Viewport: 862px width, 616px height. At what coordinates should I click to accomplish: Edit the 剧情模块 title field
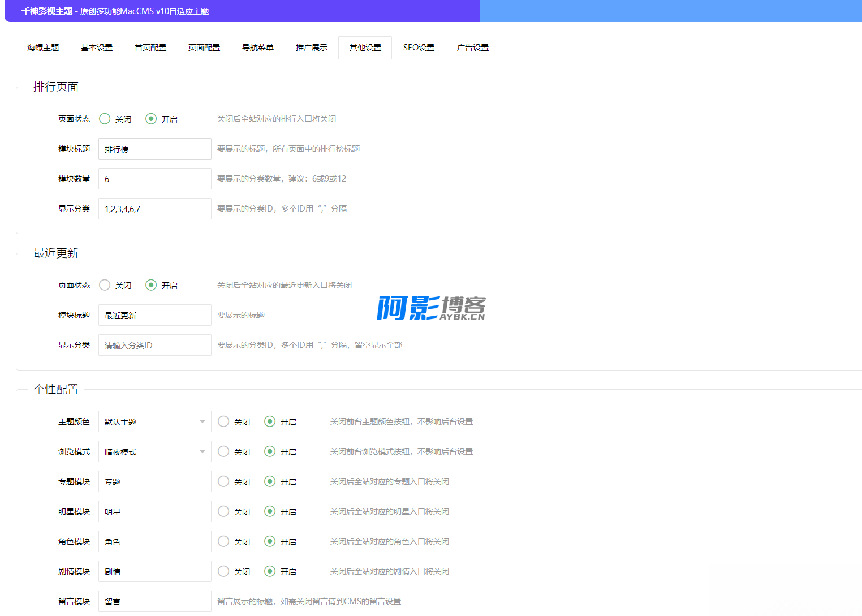tap(155, 571)
